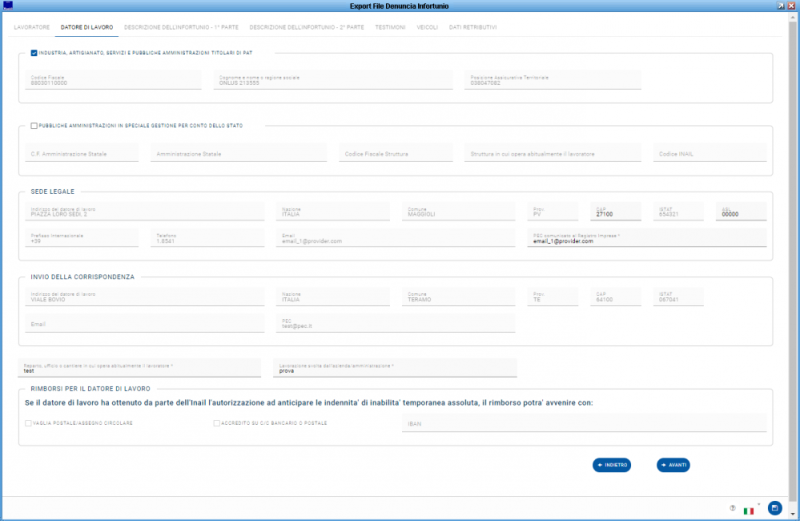
Task: Click the Codice Fiscale Struttura field
Action: pos(395,153)
